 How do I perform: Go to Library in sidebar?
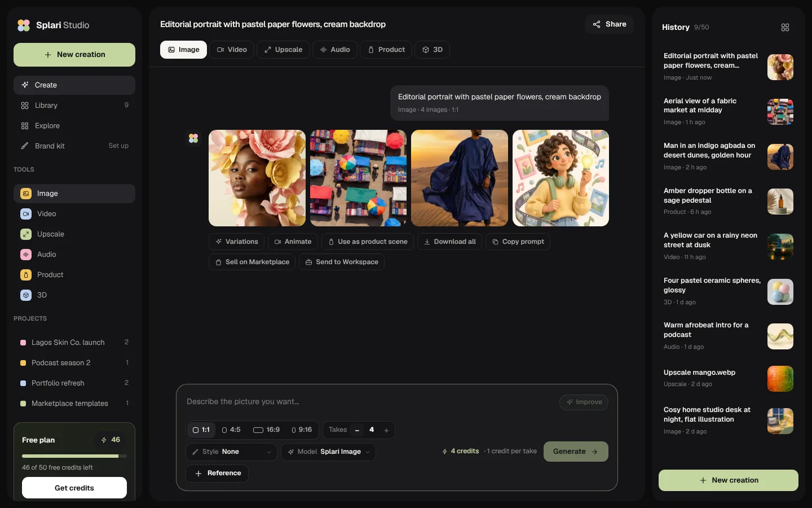click(74, 106)
